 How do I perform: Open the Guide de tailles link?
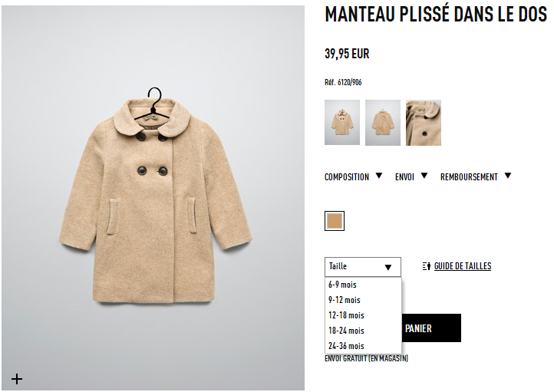(463, 266)
